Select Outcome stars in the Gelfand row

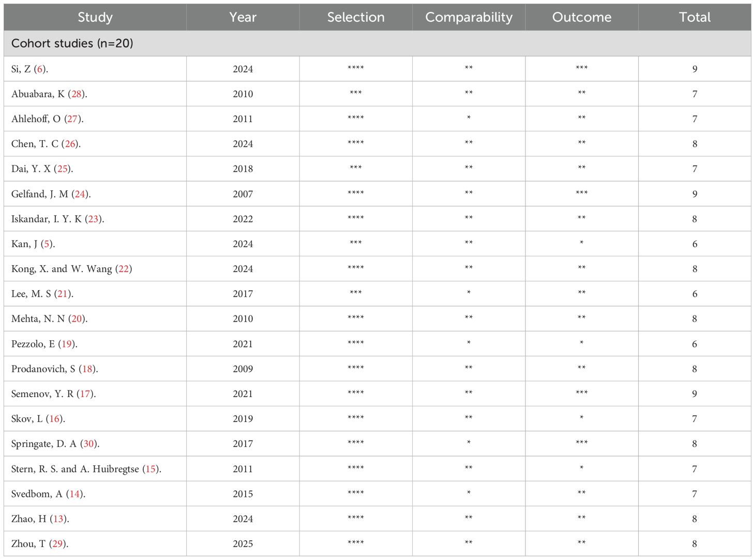pos(582,192)
